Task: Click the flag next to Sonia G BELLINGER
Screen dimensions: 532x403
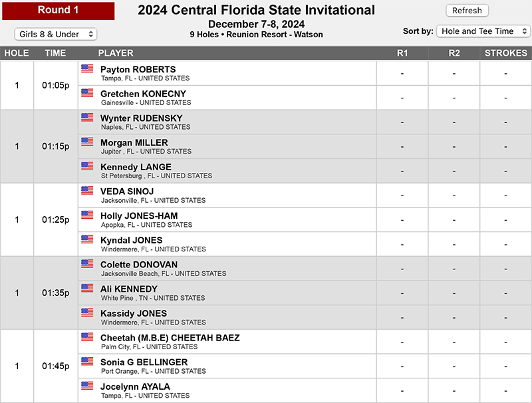Action: pos(87,361)
